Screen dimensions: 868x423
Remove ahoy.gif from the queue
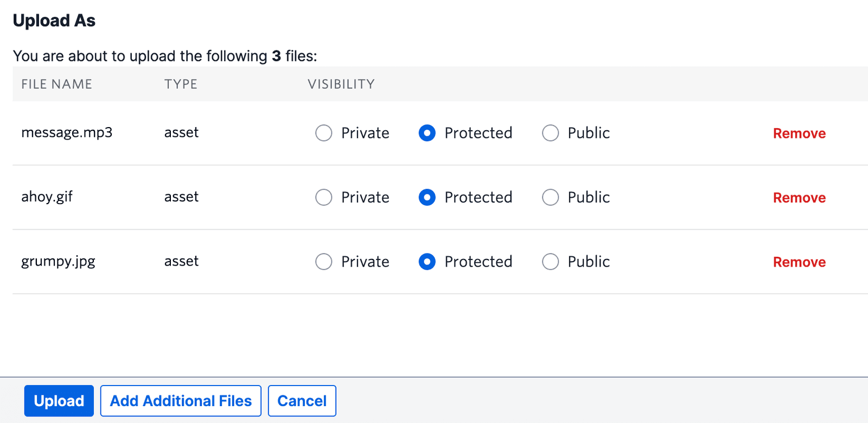coord(799,197)
